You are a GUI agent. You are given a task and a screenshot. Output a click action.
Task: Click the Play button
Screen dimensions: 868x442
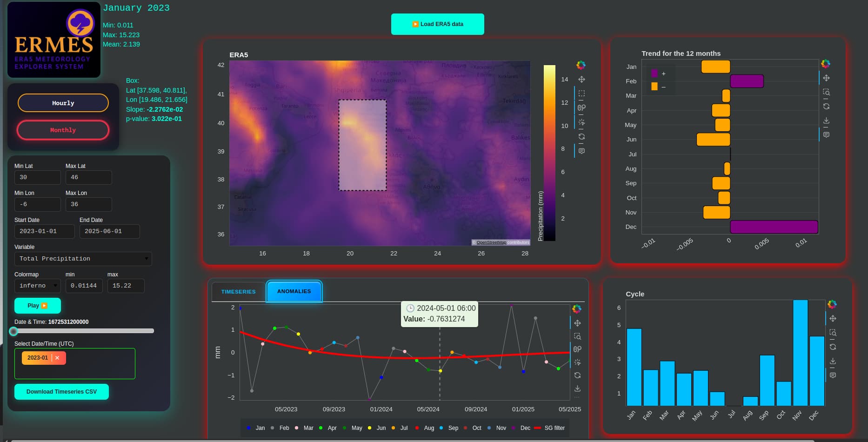(x=38, y=306)
